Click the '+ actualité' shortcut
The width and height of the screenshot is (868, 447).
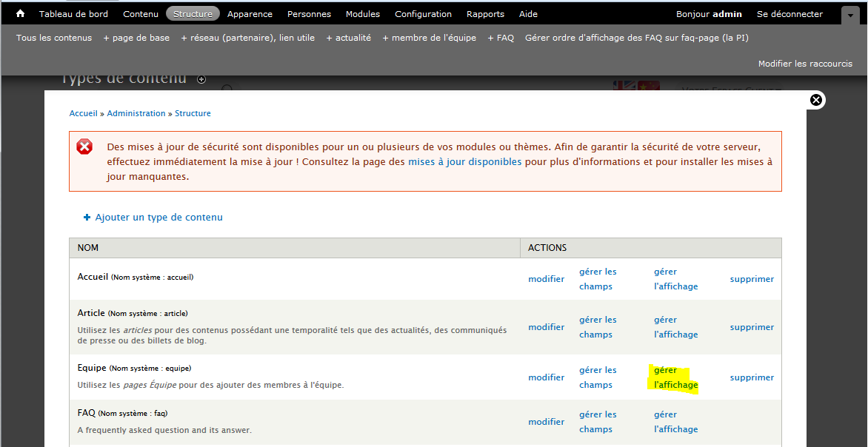(x=348, y=38)
